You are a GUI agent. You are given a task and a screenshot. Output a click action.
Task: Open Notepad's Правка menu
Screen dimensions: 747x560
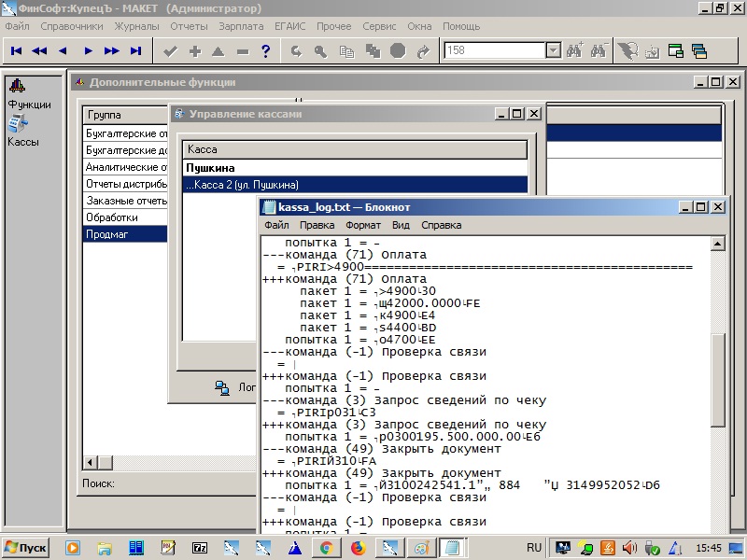(x=317, y=225)
